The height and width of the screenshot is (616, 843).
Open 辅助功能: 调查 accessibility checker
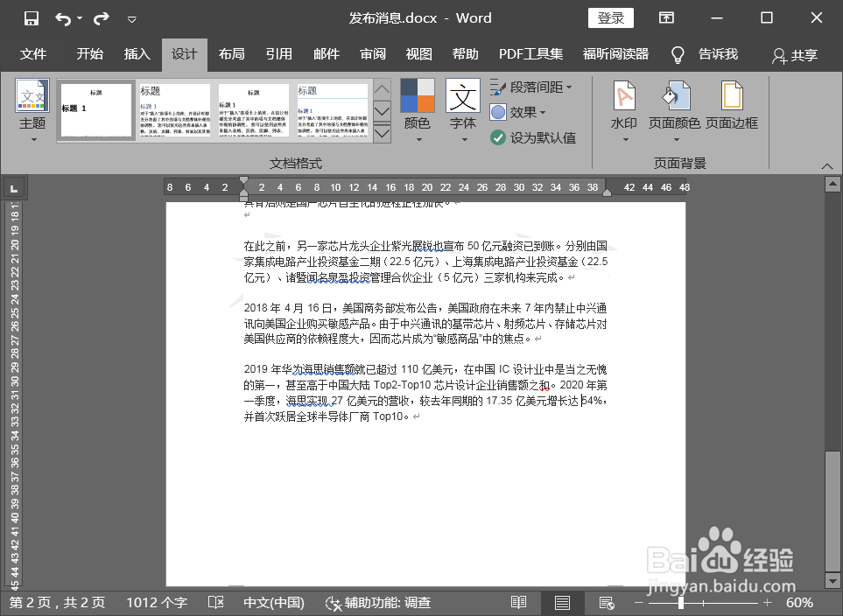(x=378, y=603)
